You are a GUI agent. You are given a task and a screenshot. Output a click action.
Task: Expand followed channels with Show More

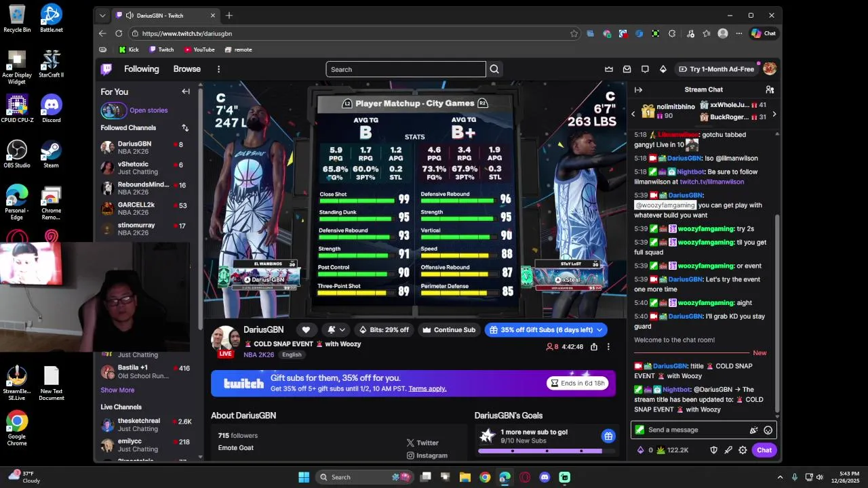click(x=117, y=390)
